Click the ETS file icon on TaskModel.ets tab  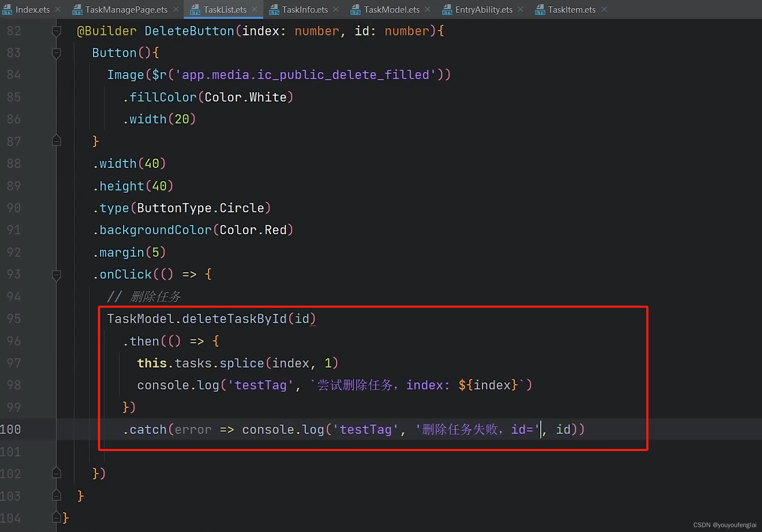[x=356, y=10]
